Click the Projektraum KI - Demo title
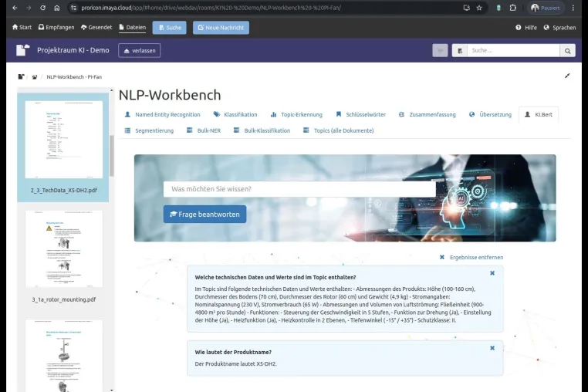 coord(73,50)
